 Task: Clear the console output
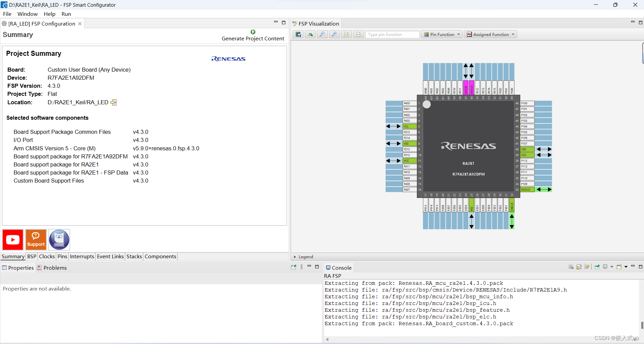(571, 267)
